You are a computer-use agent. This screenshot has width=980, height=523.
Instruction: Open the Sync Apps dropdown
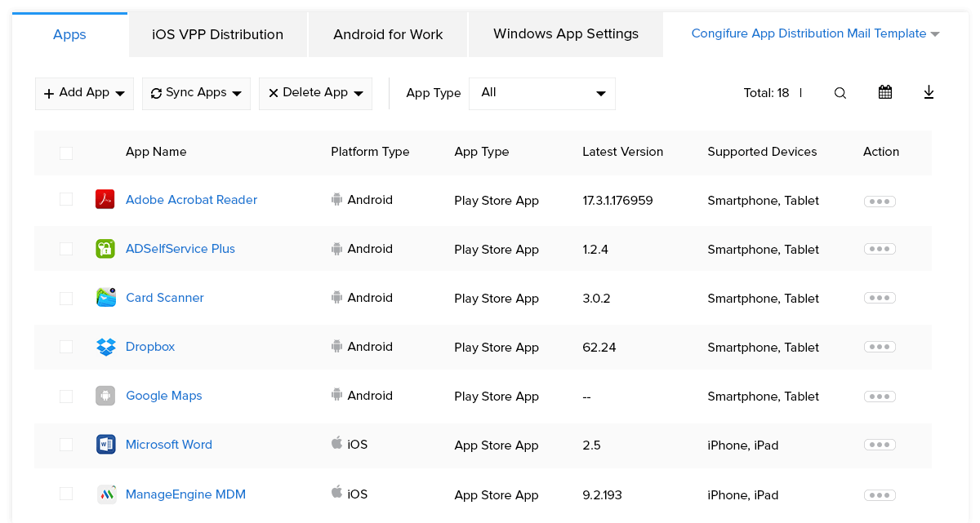click(x=196, y=93)
